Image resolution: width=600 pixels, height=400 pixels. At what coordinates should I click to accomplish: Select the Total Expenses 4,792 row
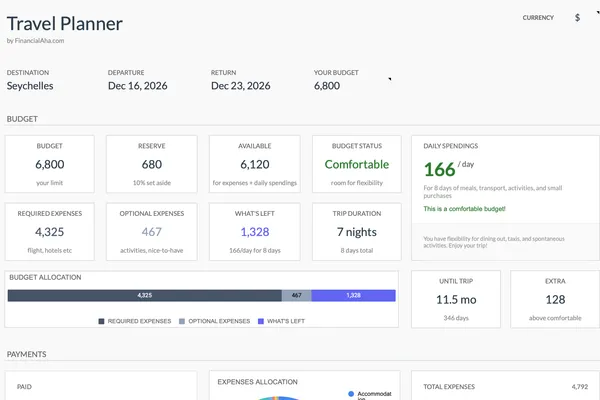coord(504,386)
